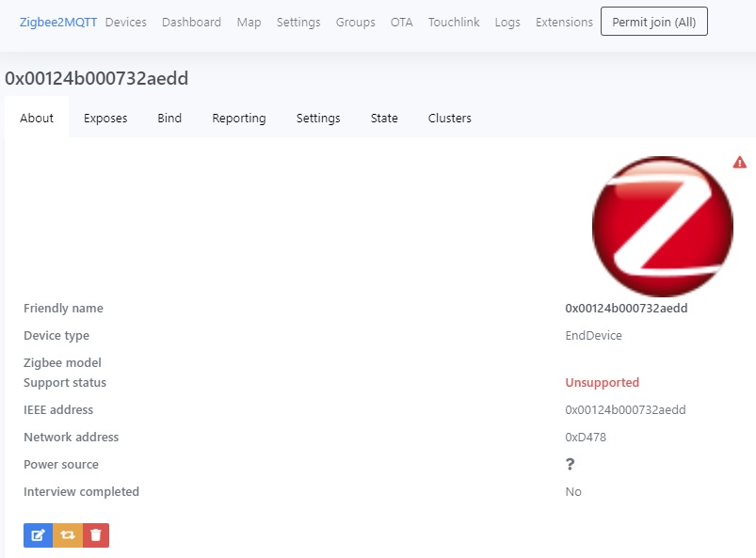This screenshot has width=756, height=558.
Task: Reinterview the device using the orange refresh icon
Action: [x=66, y=534]
